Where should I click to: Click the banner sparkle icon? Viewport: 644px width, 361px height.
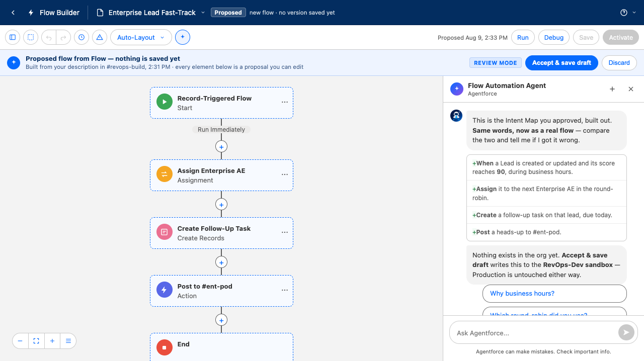pyautogui.click(x=14, y=62)
